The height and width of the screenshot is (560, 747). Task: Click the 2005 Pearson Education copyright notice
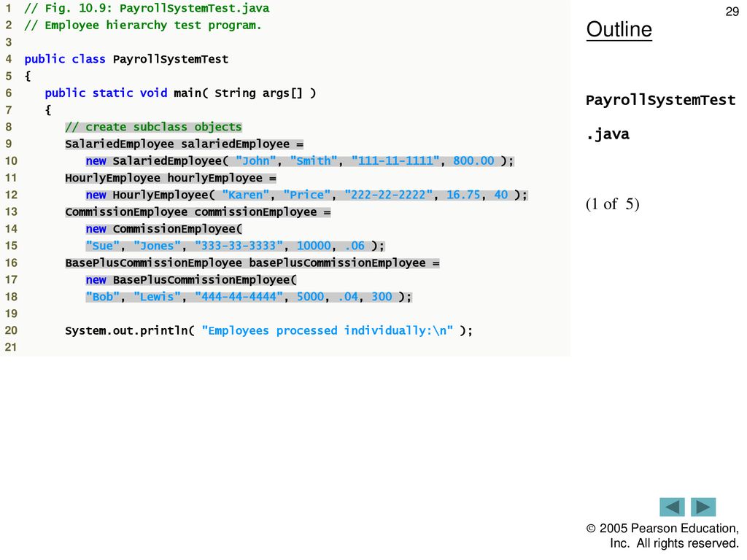coord(662,536)
